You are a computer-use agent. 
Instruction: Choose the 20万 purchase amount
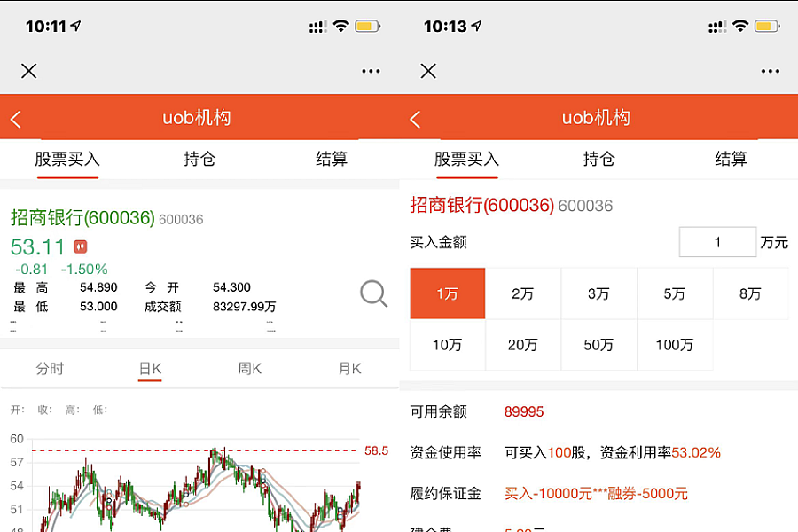click(x=522, y=345)
